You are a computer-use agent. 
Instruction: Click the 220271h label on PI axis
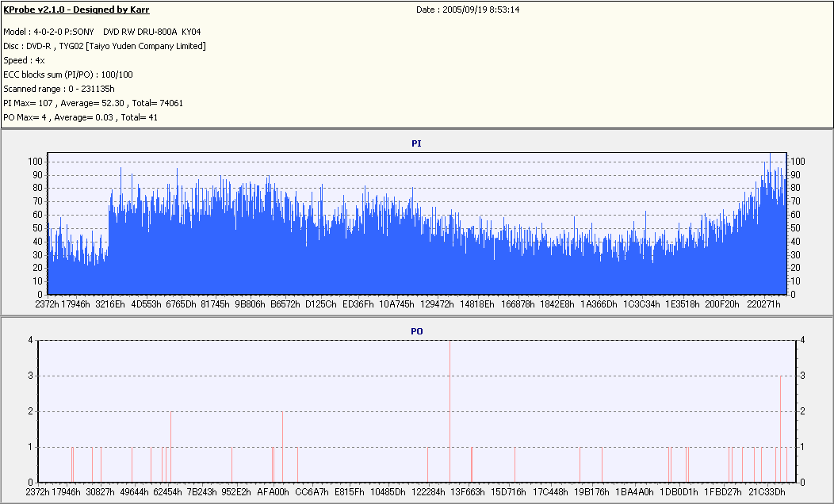point(763,304)
